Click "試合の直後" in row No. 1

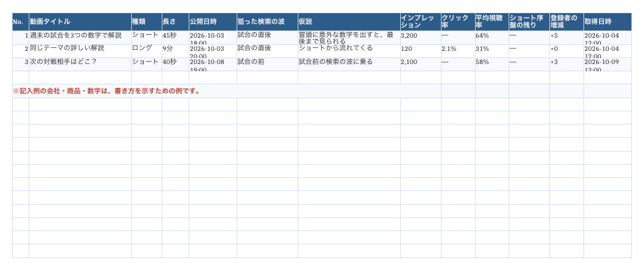pyautogui.click(x=267, y=38)
